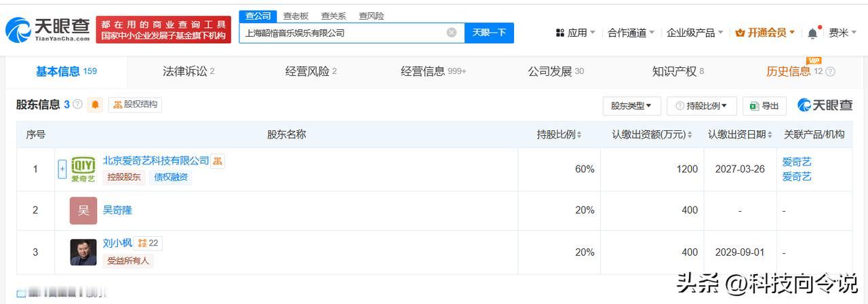The image size is (868, 304).
Task: Click the 吴 avatar in row 2
Action: [x=83, y=210]
